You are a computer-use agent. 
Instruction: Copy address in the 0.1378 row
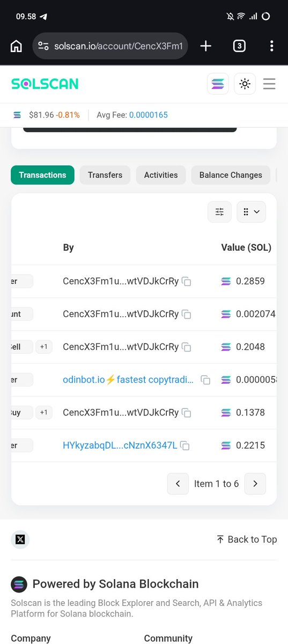[187, 413]
